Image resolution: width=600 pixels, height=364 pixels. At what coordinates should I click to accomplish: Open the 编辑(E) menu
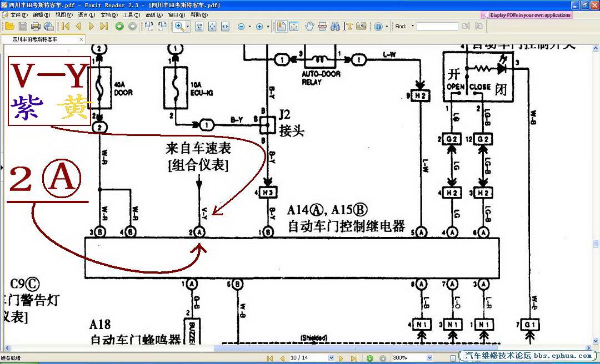42,15
